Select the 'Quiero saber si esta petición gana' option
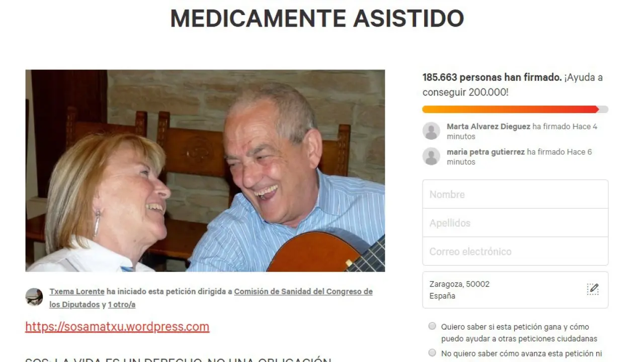Viewport: 644px width, 362px height. tap(432, 326)
